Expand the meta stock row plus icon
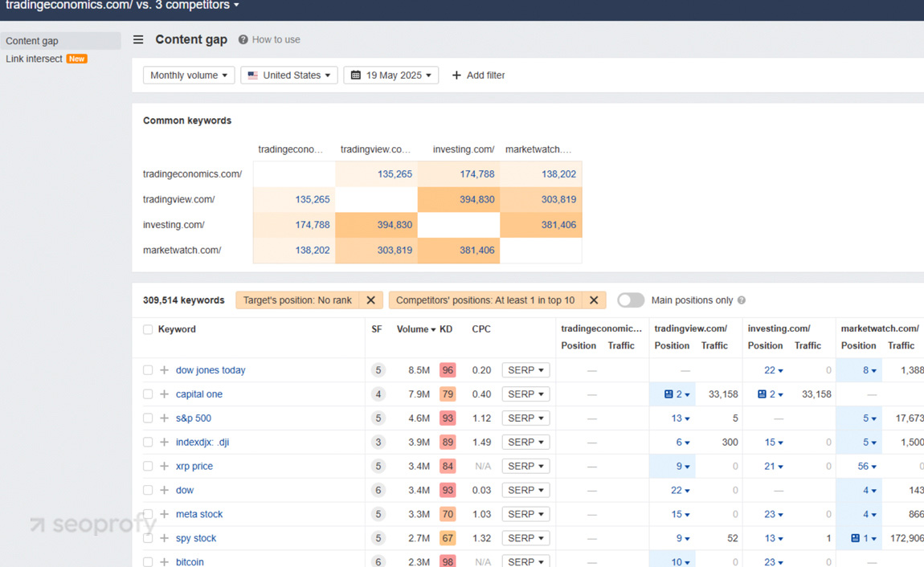 pos(165,514)
